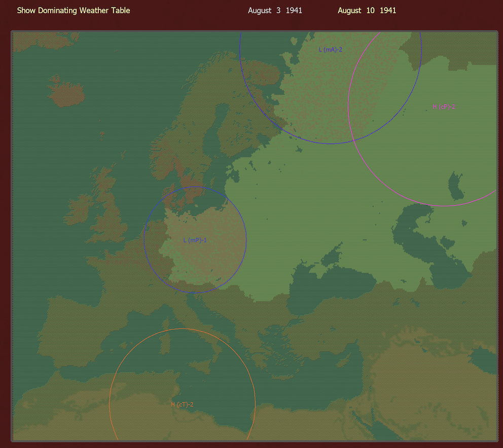Select the August 10 1941 date

367,11
